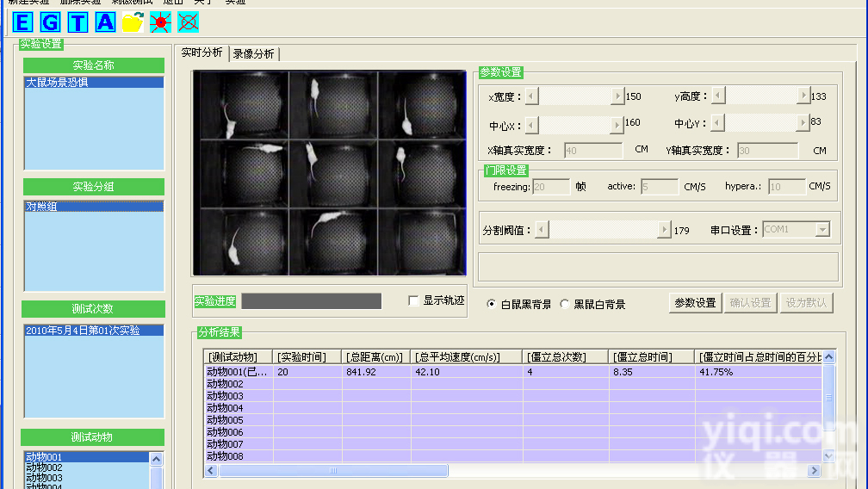Click the blue G toolbar icon
The width and height of the screenshot is (868, 489).
(x=50, y=22)
